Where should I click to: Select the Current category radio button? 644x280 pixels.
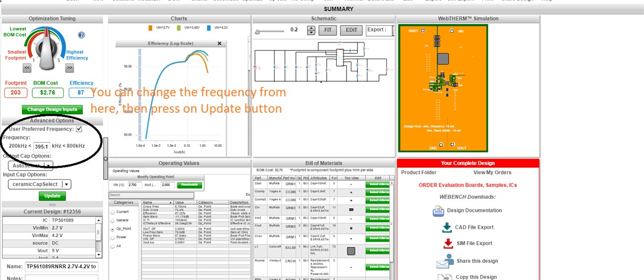pyautogui.click(x=113, y=212)
